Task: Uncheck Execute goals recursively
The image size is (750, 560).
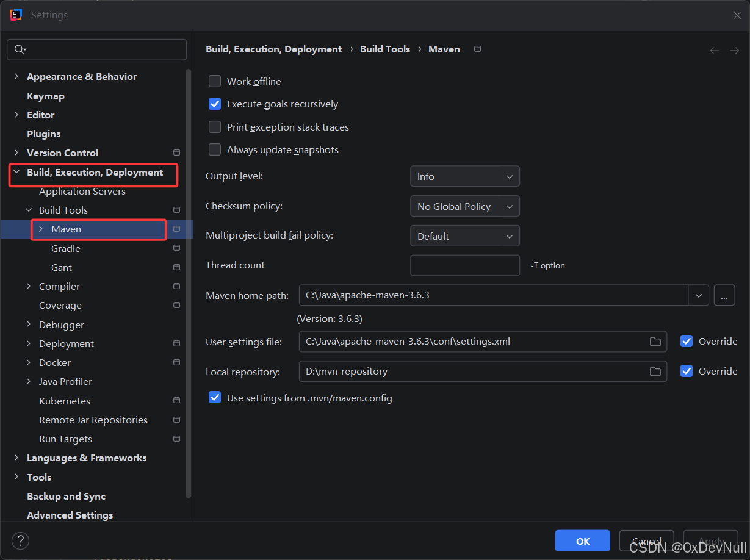Action: (x=215, y=104)
